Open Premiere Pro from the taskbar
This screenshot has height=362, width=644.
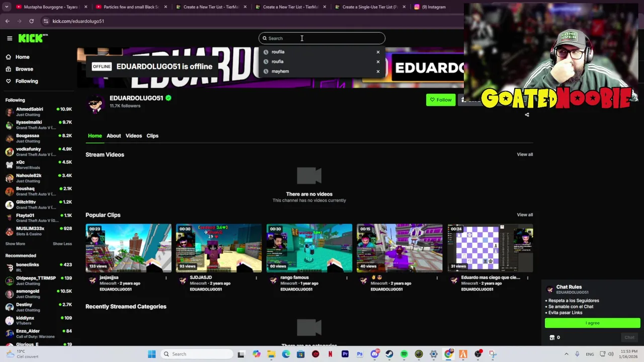click(345, 354)
